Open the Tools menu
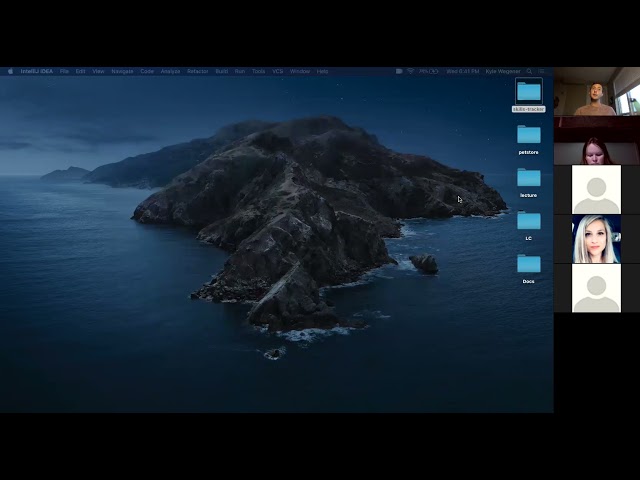This screenshot has width=640, height=480. tap(258, 71)
